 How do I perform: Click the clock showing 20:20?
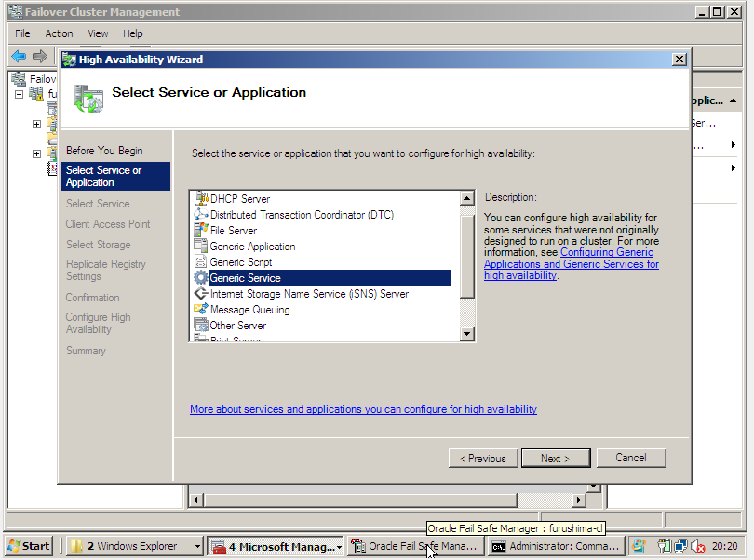[724, 547]
